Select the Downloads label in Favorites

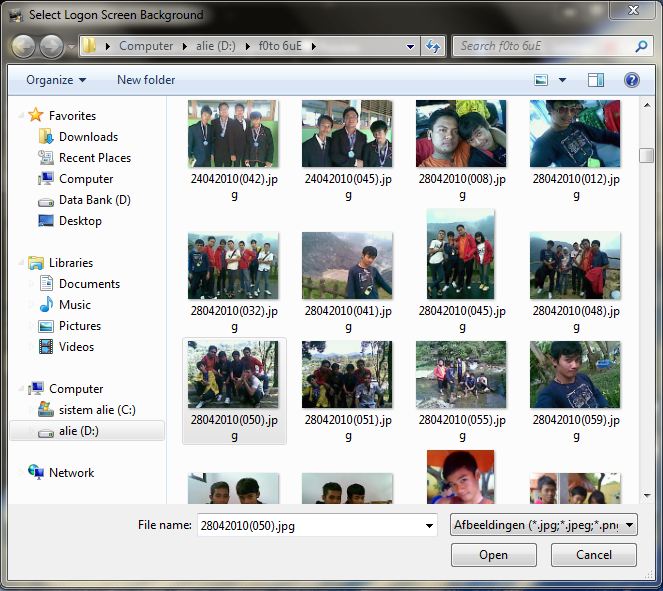(x=88, y=137)
